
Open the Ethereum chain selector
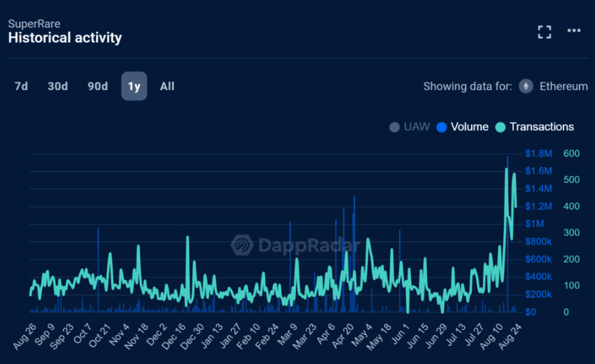click(563, 86)
